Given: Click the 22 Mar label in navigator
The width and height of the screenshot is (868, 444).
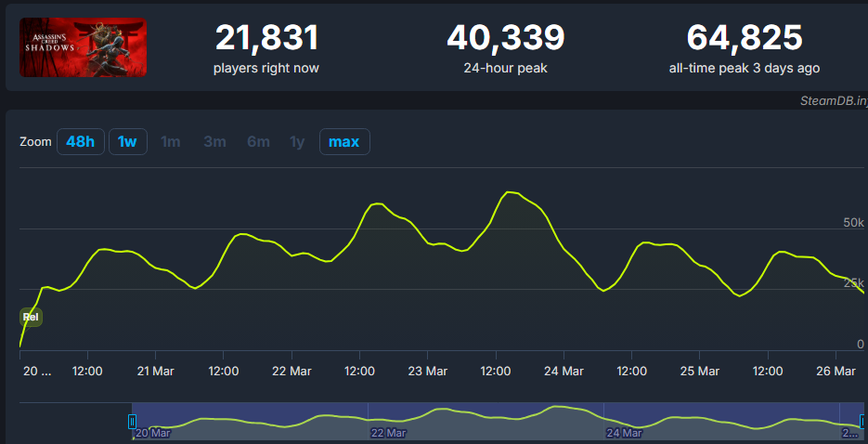Looking at the screenshot, I should click(x=389, y=433).
